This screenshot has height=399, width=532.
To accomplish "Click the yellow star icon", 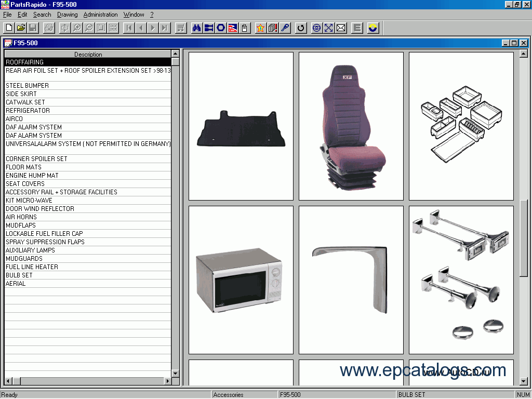I will 260,28.
